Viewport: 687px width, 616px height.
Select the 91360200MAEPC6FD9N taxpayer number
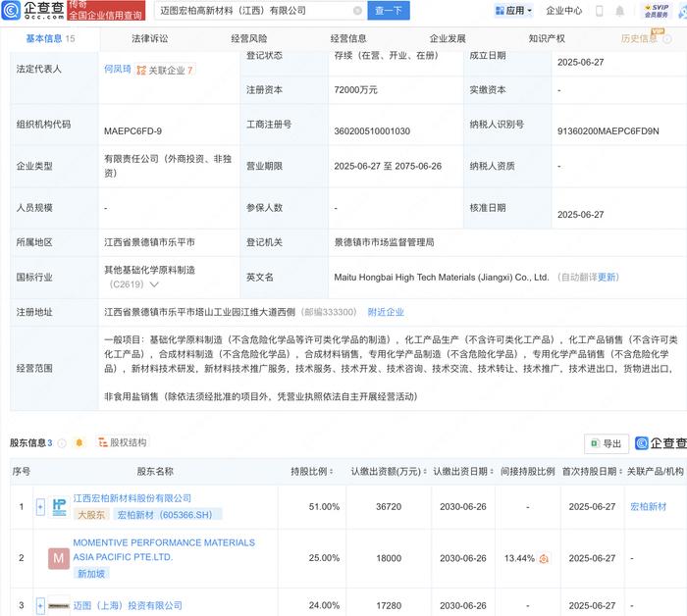pyautogui.click(x=608, y=131)
